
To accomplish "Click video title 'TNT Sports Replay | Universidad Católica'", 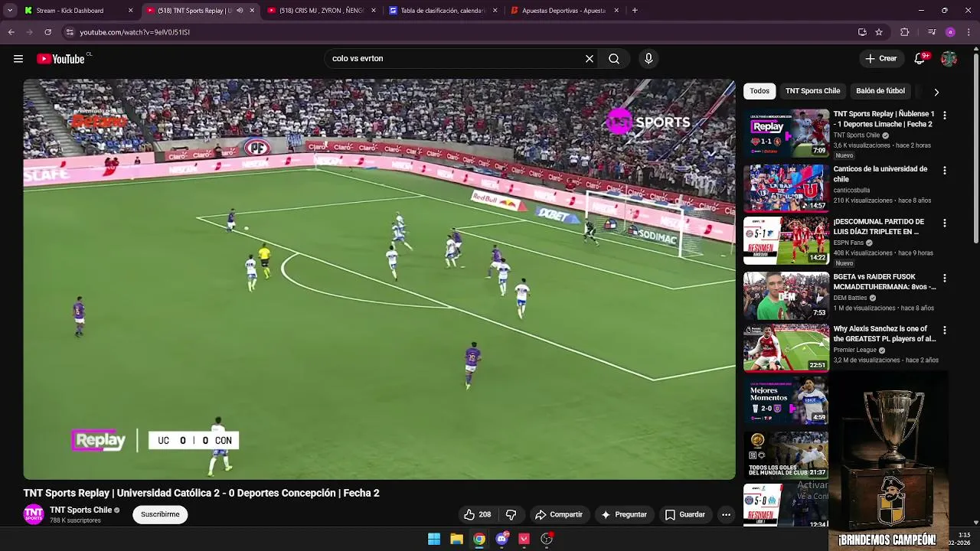I will point(201,494).
